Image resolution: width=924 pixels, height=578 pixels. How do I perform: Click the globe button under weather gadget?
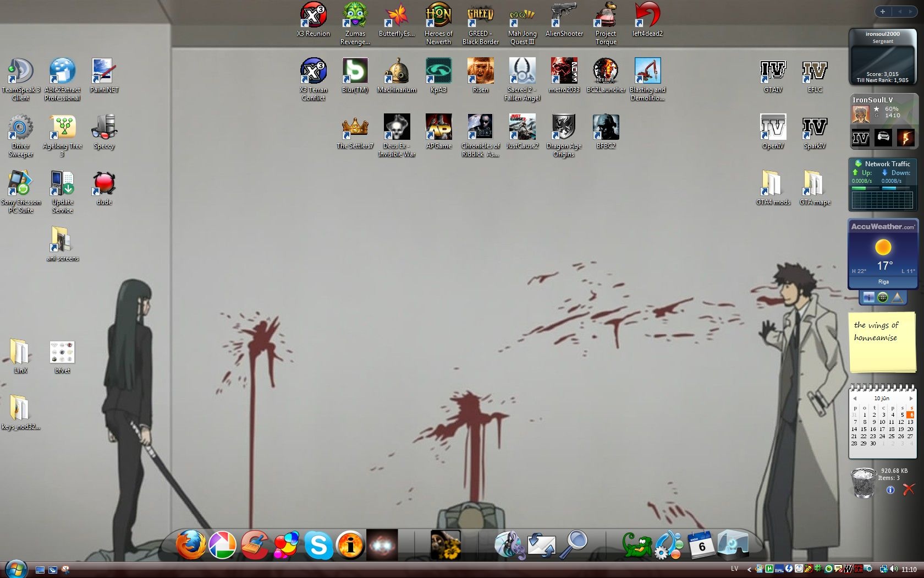883,297
